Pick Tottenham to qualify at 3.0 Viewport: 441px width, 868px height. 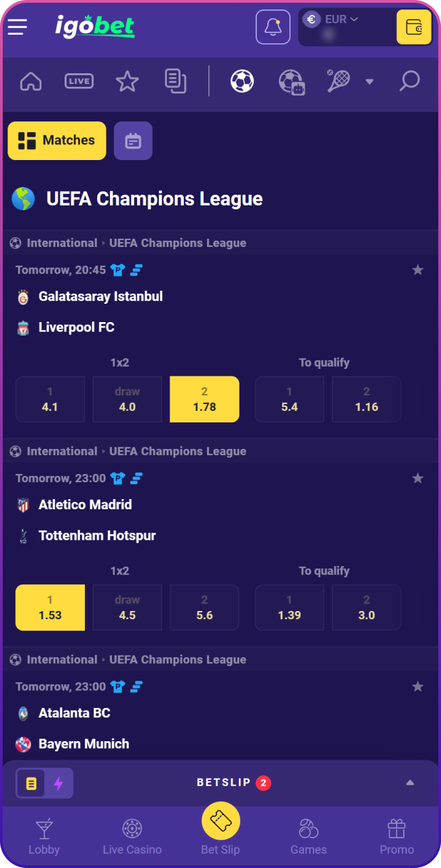pos(366,608)
